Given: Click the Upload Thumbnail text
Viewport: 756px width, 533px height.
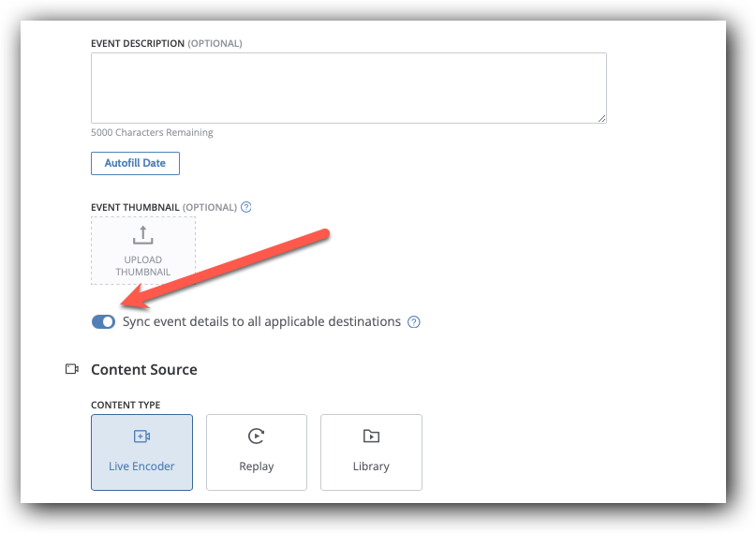Looking at the screenshot, I should (x=143, y=266).
